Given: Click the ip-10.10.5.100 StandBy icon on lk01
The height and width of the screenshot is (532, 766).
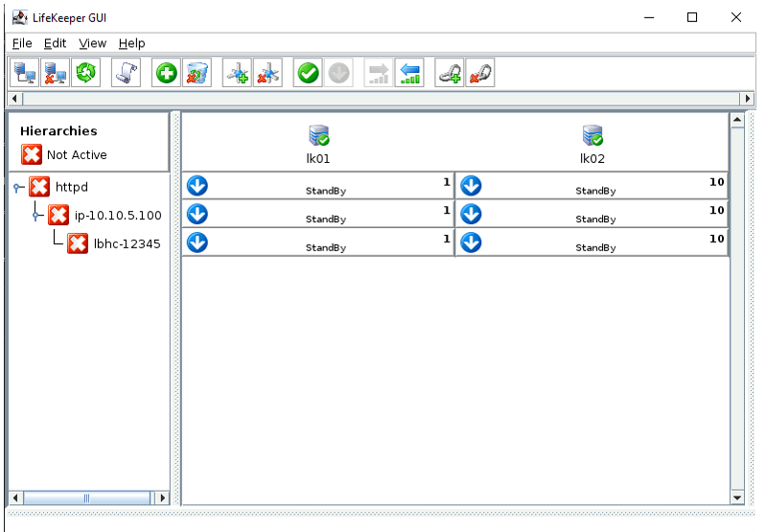Looking at the screenshot, I should (x=197, y=214).
